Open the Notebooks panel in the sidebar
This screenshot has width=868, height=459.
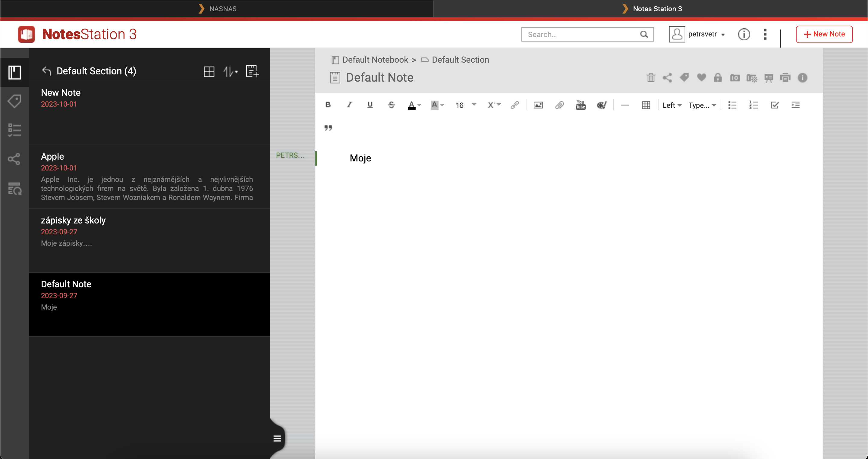tap(15, 72)
